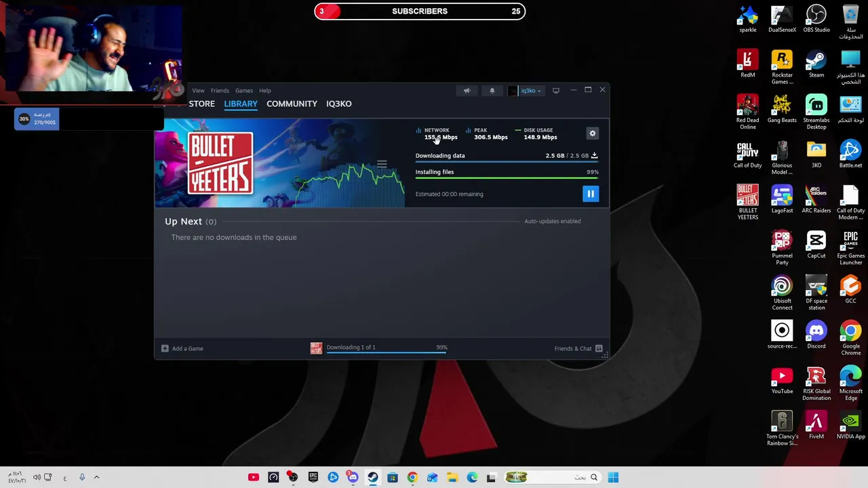Open the Help menu in Steam

[265, 90]
